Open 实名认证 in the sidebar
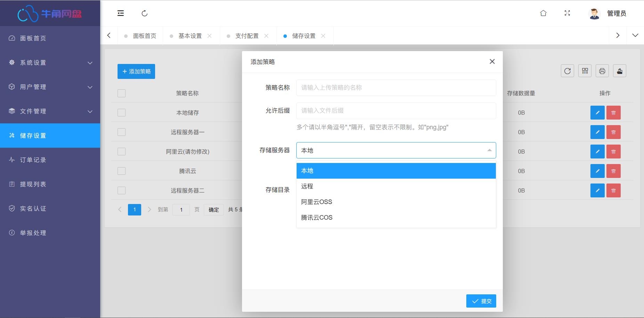Viewport: 644px width, 318px height. [x=50, y=209]
